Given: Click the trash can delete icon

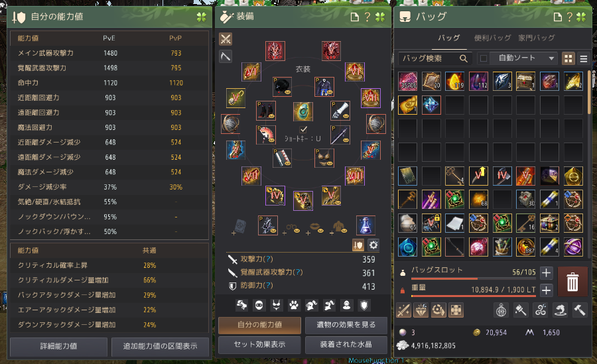Looking at the screenshot, I should pos(572,282).
